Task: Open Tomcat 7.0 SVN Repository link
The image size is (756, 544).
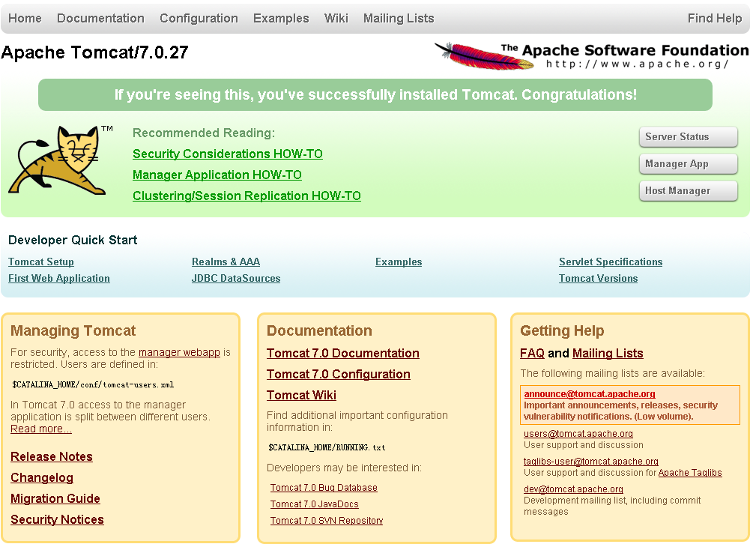Action: 327,520
